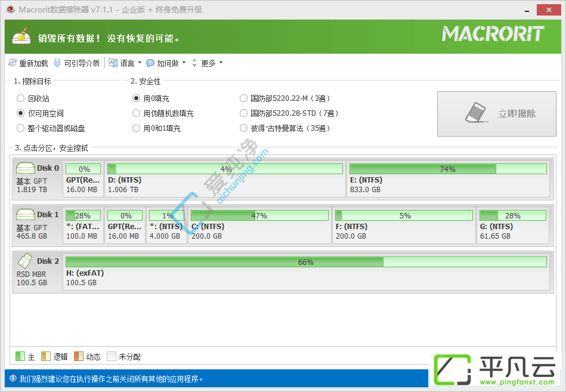Select the *: (FAT... 100.0 MB partition
This screenshot has width=566, height=392.
coord(83,226)
